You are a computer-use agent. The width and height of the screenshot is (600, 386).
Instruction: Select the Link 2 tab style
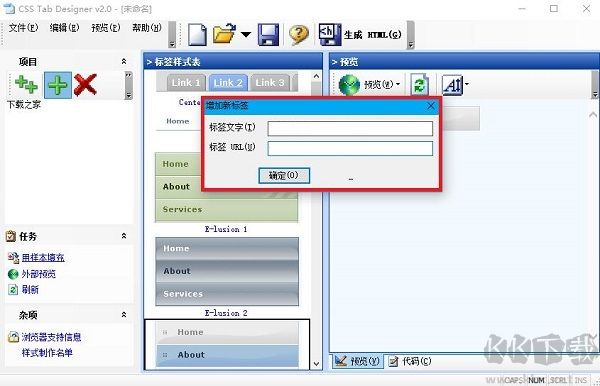228,83
